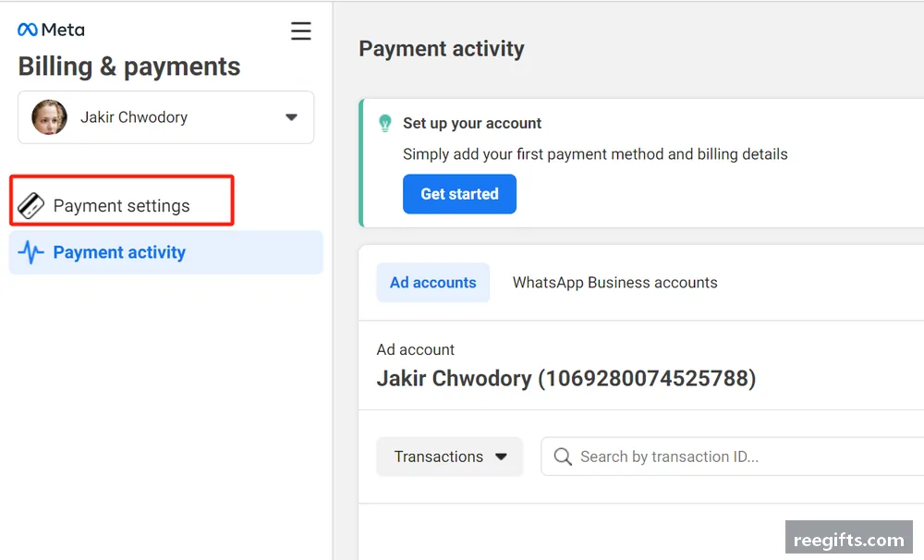This screenshot has height=560, width=924.
Task: Click the Meta infinity logo
Action: click(28, 30)
